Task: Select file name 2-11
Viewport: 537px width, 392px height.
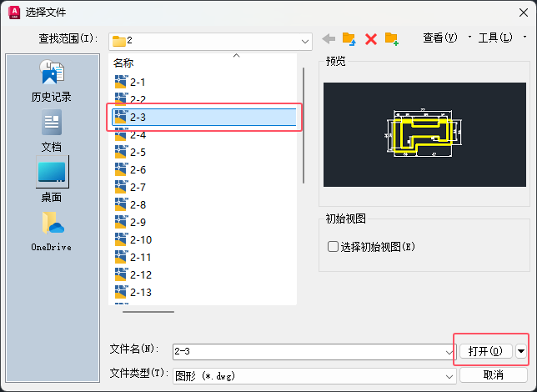Action: pos(140,257)
